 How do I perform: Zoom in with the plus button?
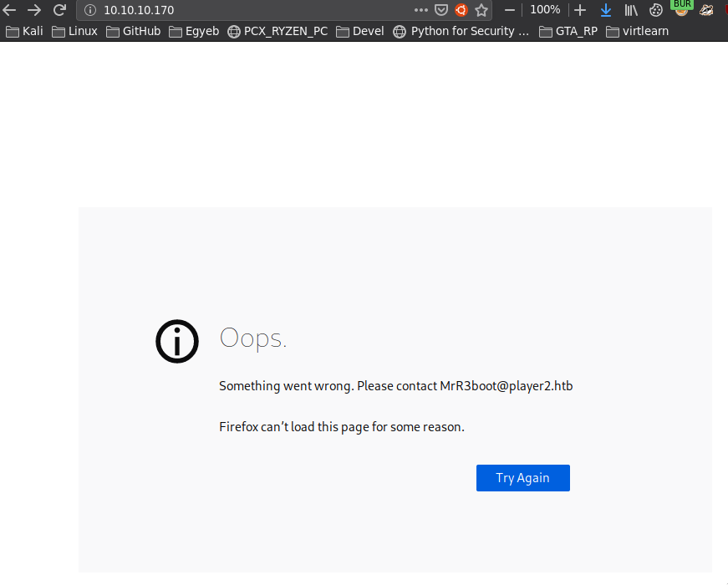pyautogui.click(x=580, y=10)
